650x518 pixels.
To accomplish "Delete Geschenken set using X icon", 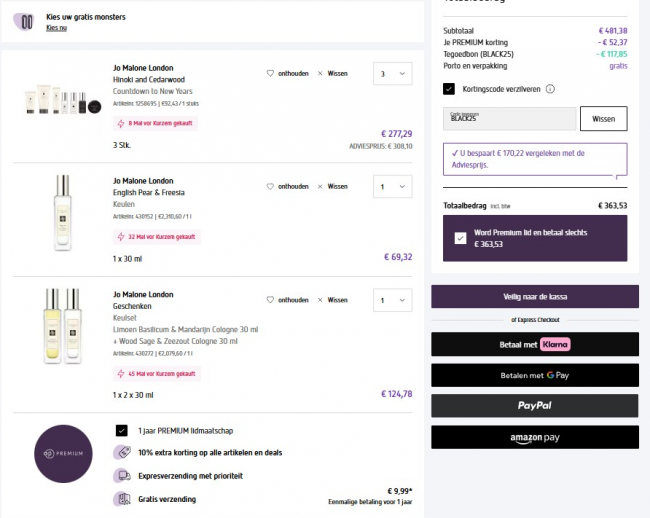I will [320, 299].
